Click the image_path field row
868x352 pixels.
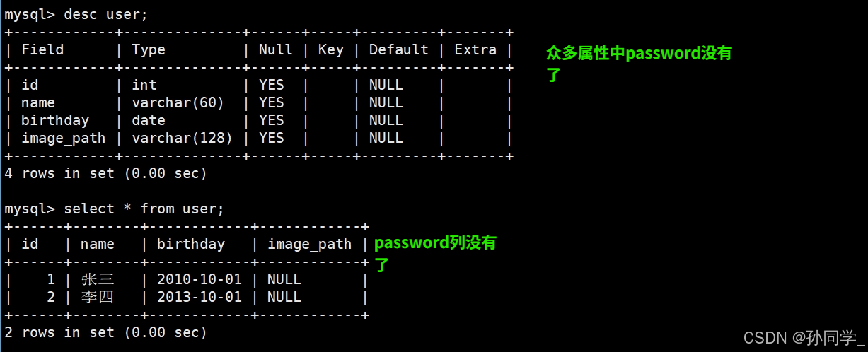pos(258,138)
